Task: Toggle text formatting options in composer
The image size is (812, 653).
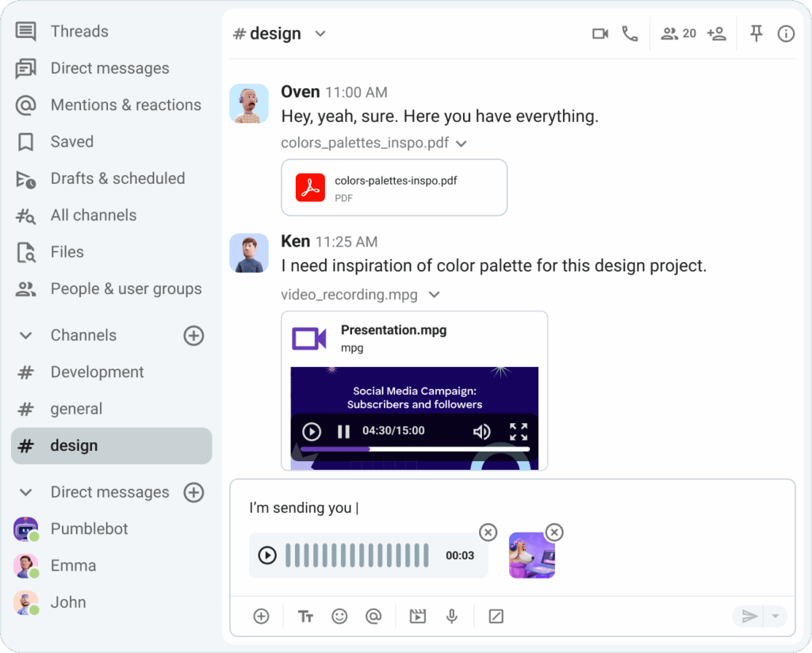Action: tap(305, 616)
